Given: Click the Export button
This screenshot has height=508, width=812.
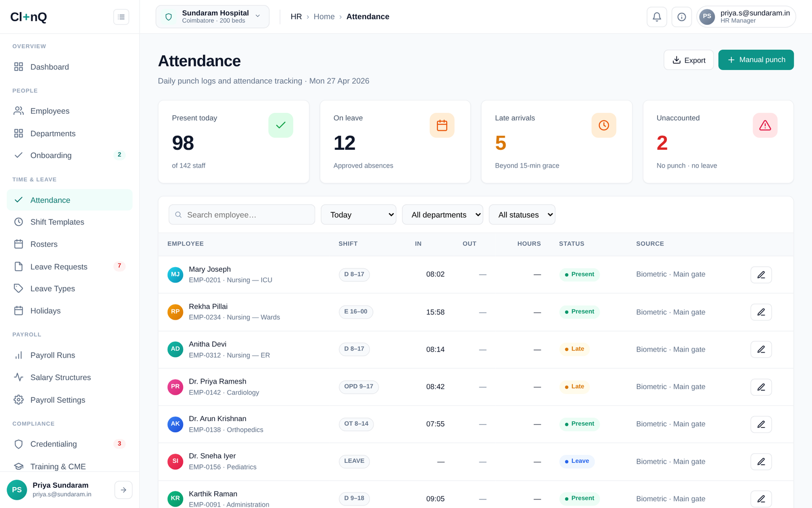Looking at the screenshot, I should click(x=689, y=60).
